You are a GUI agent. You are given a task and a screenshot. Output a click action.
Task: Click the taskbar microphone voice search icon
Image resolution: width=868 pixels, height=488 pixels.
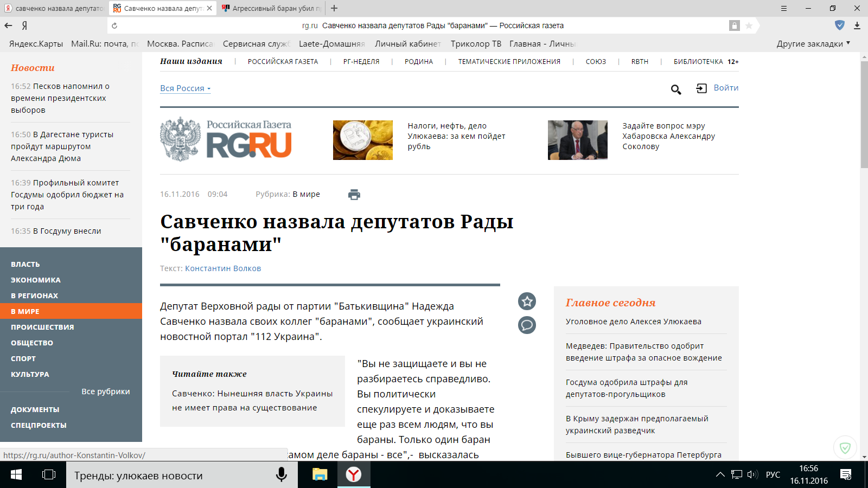coord(281,475)
